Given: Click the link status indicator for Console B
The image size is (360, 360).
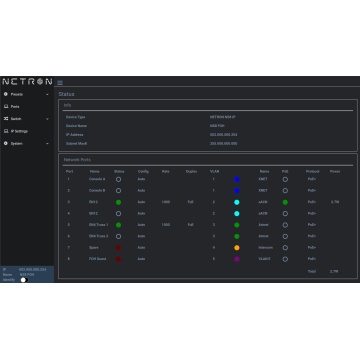Looking at the screenshot, I should pyautogui.click(x=118, y=191).
